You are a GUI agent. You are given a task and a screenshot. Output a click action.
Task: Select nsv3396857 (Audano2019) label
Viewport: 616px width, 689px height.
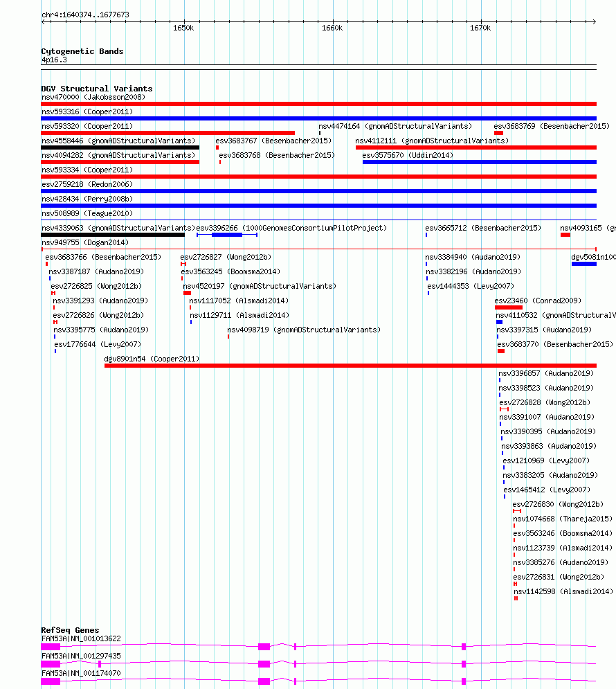coord(546,373)
